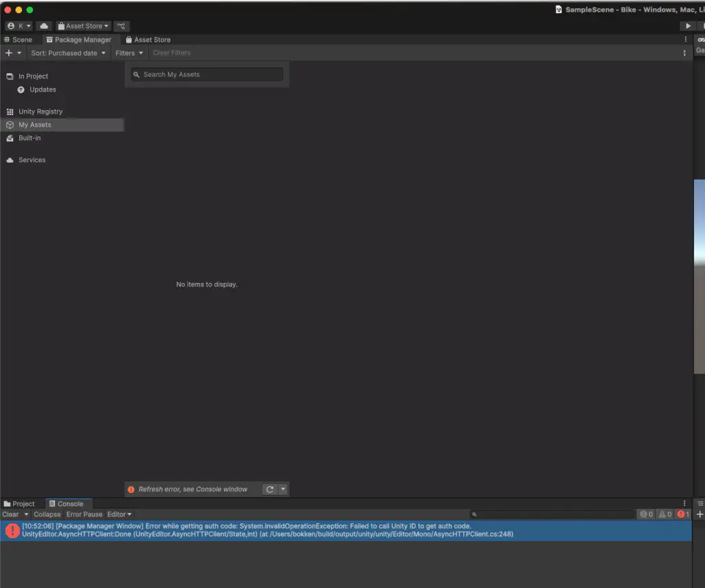Select Unity Registry in the sidebar
705x588 pixels.
click(41, 112)
